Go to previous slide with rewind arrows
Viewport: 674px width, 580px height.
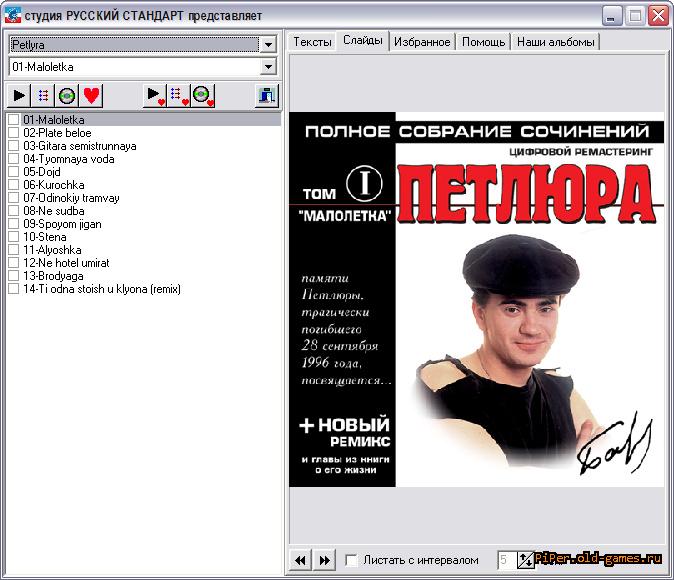(x=300, y=560)
